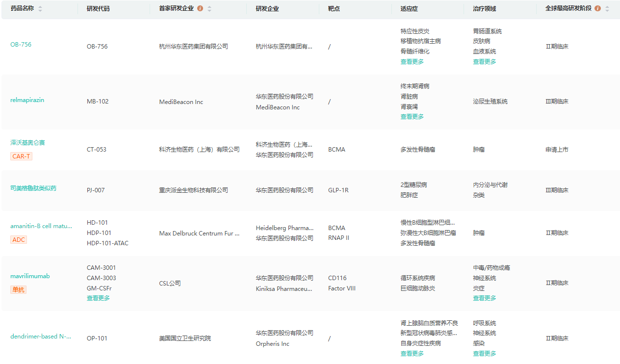620x364 pixels.
Task: Click the 靶点 column header
Action: (x=334, y=9)
